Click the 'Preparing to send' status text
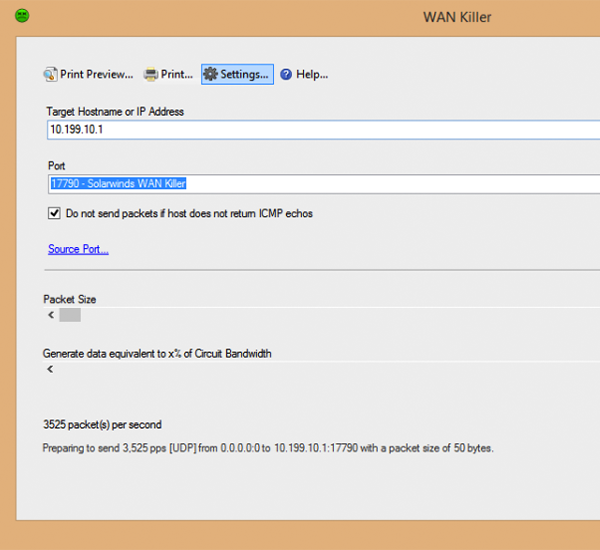This screenshot has width=600, height=550. click(267, 447)
